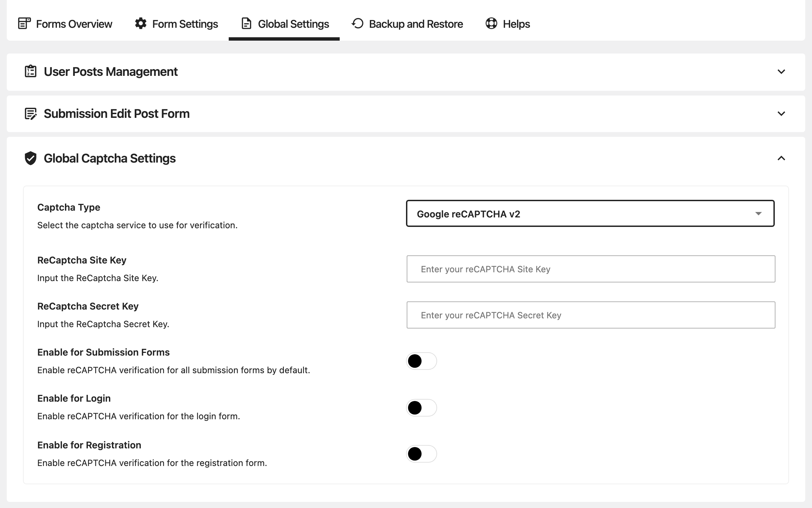This screenshot has width=812, height=508.
Task: Toggle Enable for Registration switch
Action: click(422, 454)
